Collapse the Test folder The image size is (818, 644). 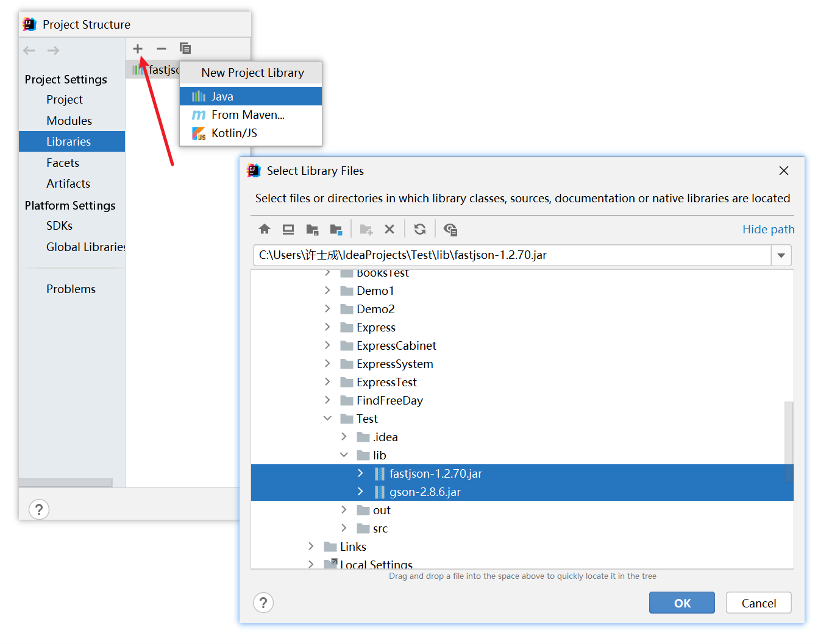click(327, 419)
